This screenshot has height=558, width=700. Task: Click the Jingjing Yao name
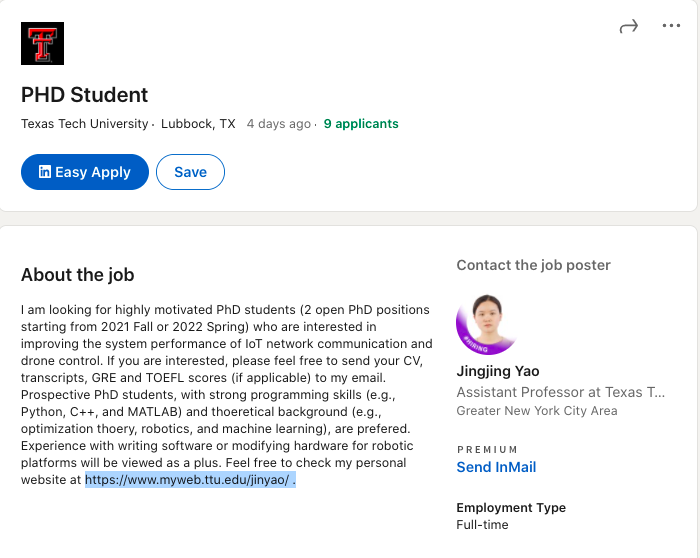(x=498, y=372)
